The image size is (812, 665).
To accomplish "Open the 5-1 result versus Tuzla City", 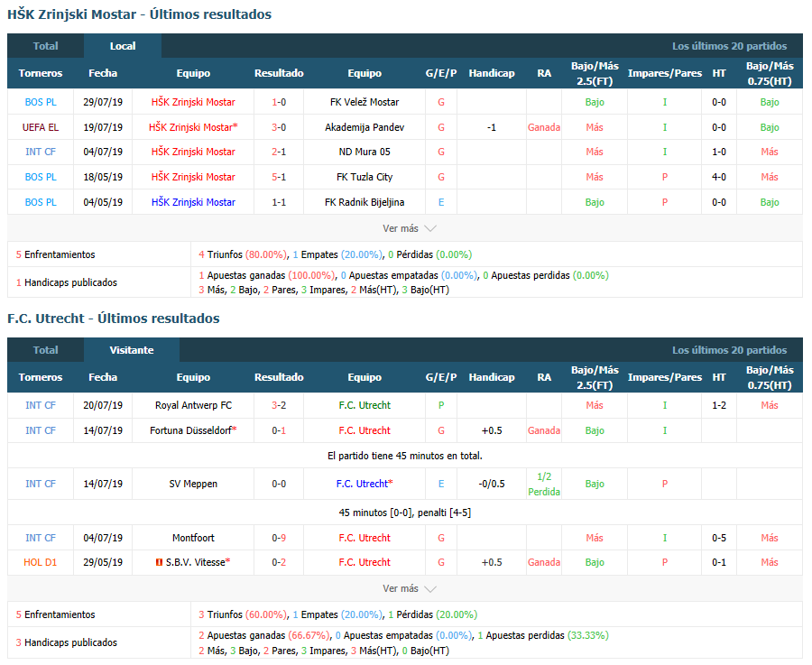I will [x=279, y=177].
